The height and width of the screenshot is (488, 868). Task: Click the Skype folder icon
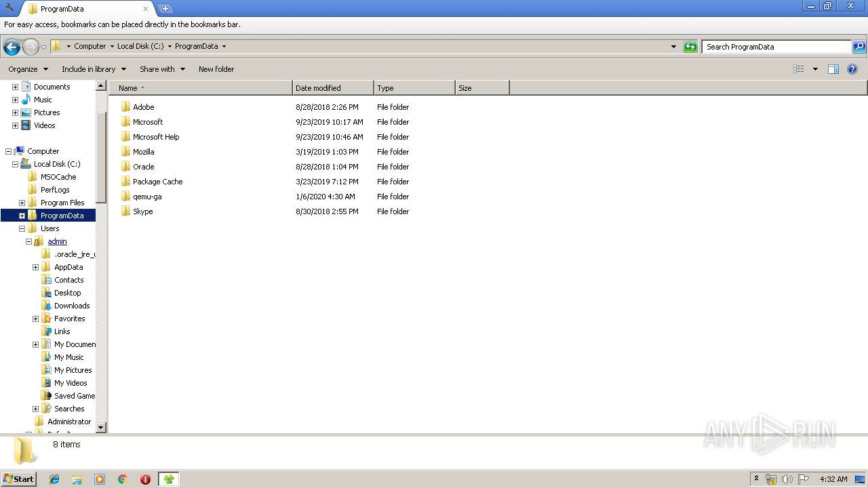click(125, 211)
